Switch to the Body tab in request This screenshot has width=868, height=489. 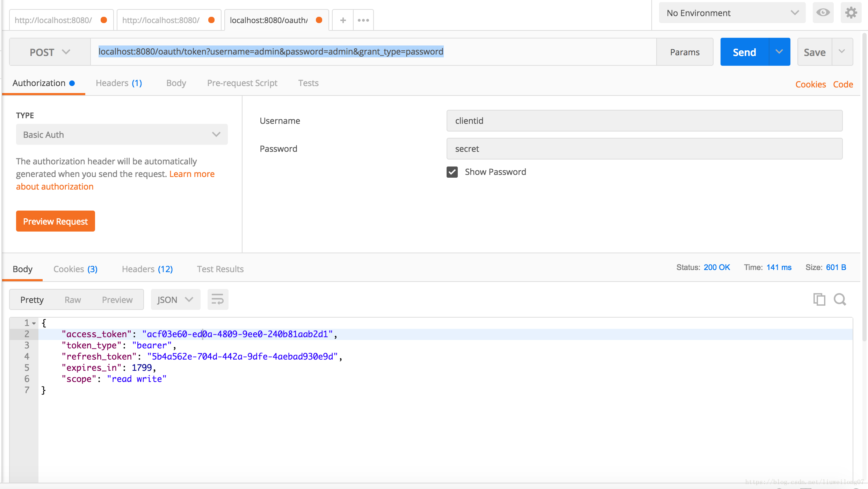[x=176, y=83]
